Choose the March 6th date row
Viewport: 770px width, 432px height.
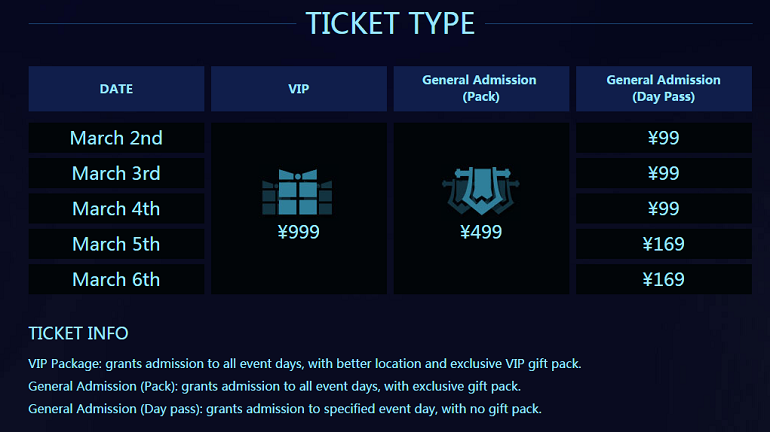click(116, 279)
